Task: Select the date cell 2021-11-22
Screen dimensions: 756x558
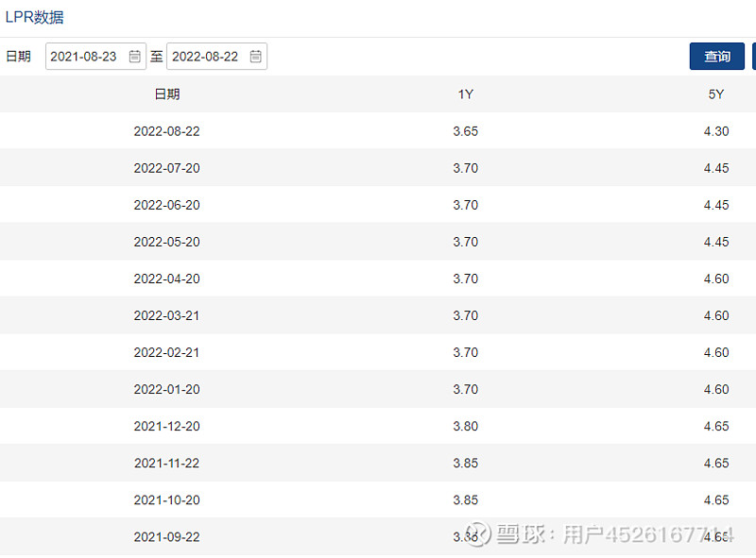Action: click(167, 463)
